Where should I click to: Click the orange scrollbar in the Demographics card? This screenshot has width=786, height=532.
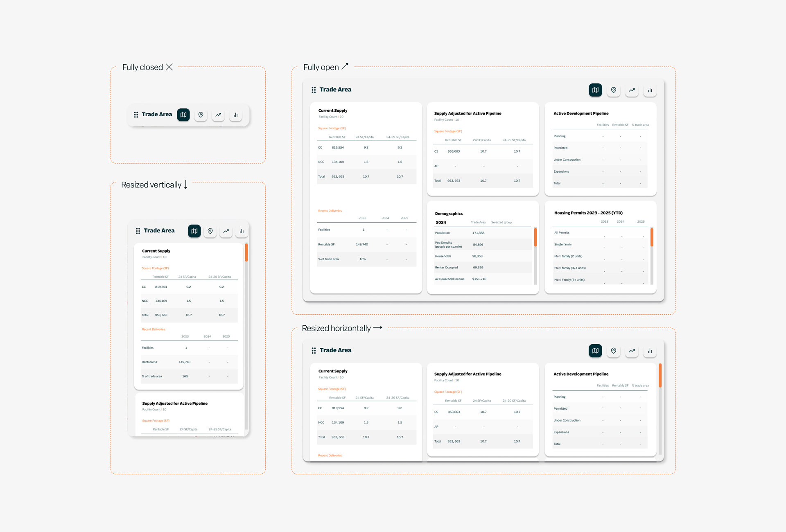click(x=535, y=237)
